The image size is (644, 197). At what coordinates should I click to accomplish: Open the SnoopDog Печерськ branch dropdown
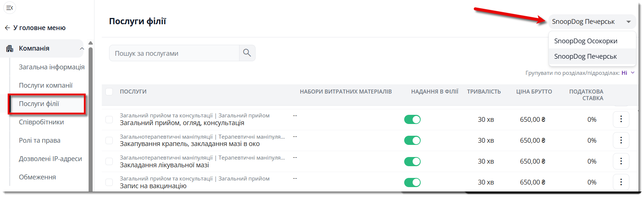[x=592, y=22]
